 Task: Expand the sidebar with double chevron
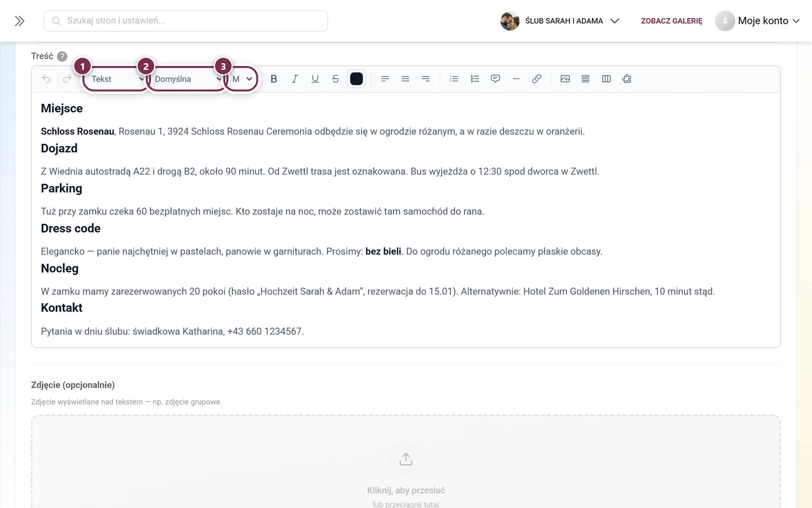tap(19, 21)
